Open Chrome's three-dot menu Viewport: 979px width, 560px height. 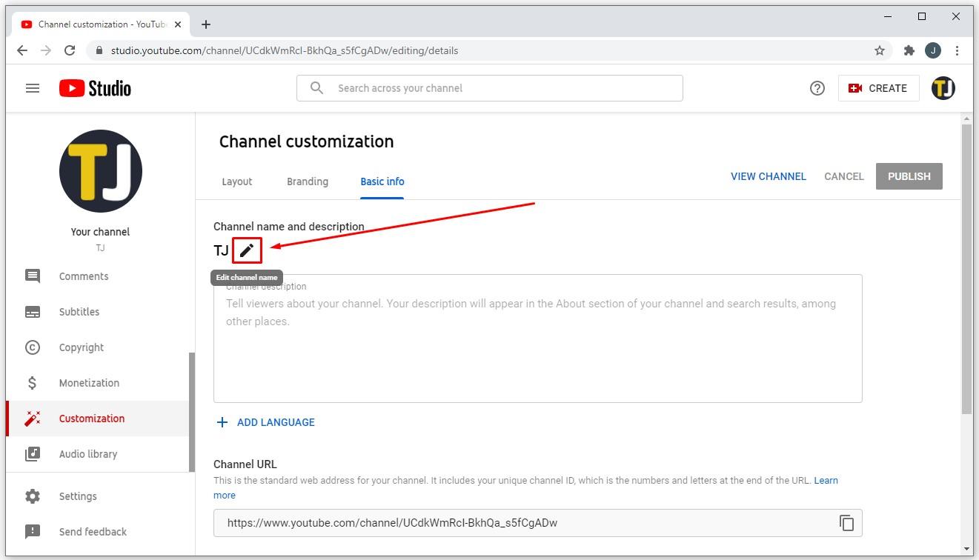[x=958, y=50]
